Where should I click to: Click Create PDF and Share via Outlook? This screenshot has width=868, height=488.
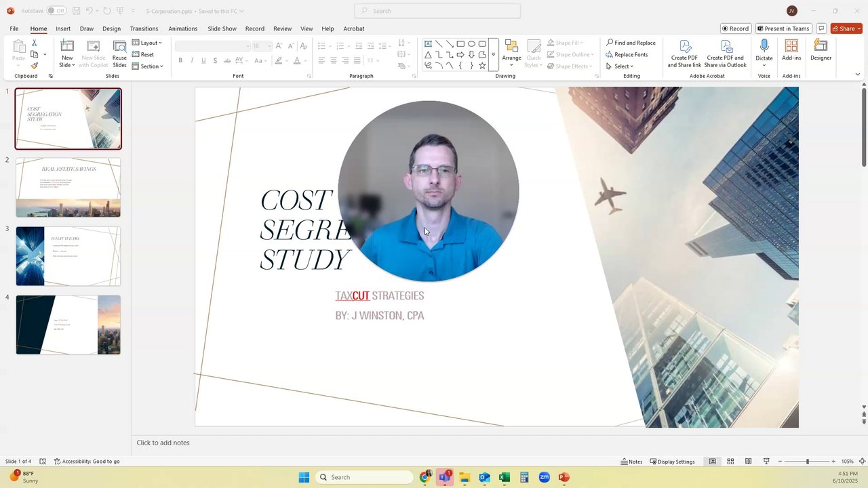[725, 54]
